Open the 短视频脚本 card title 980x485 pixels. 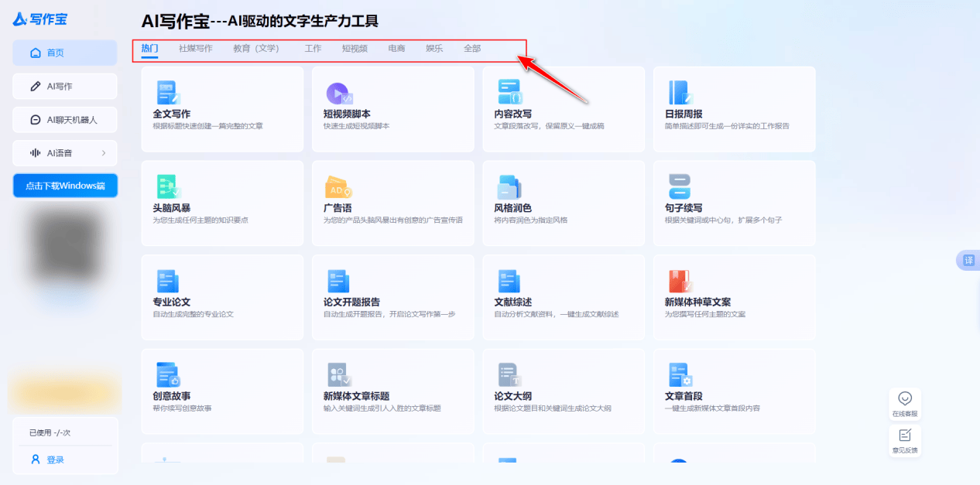(x=347, y=114)
